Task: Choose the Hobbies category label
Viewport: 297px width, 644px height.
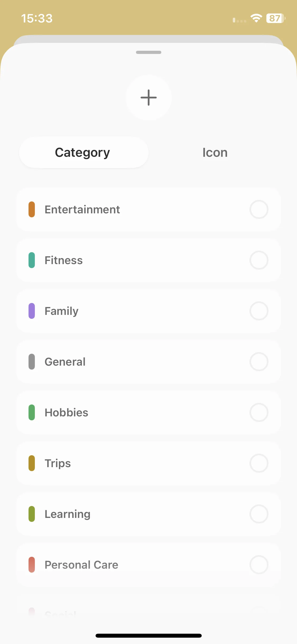Action: [x=66, y=412]
